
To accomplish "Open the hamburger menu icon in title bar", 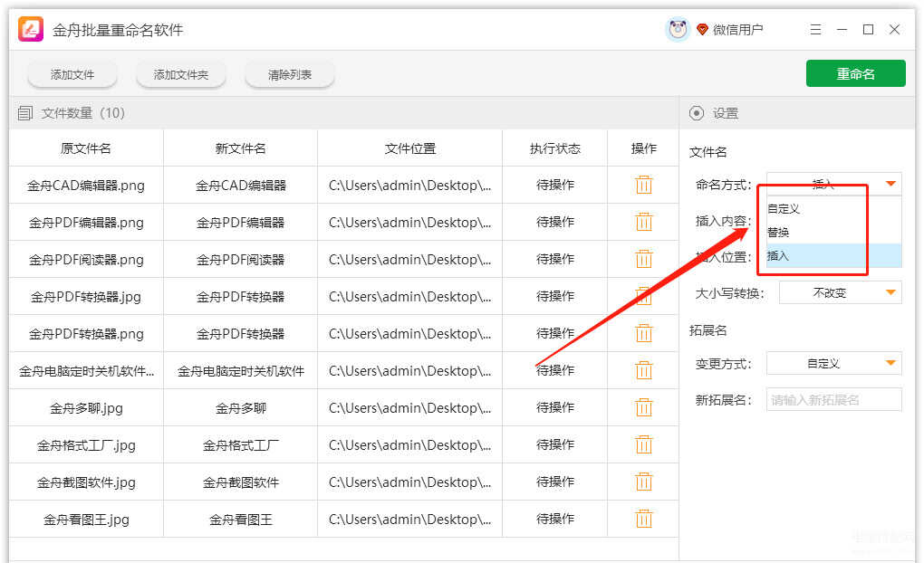I will 815,30.
